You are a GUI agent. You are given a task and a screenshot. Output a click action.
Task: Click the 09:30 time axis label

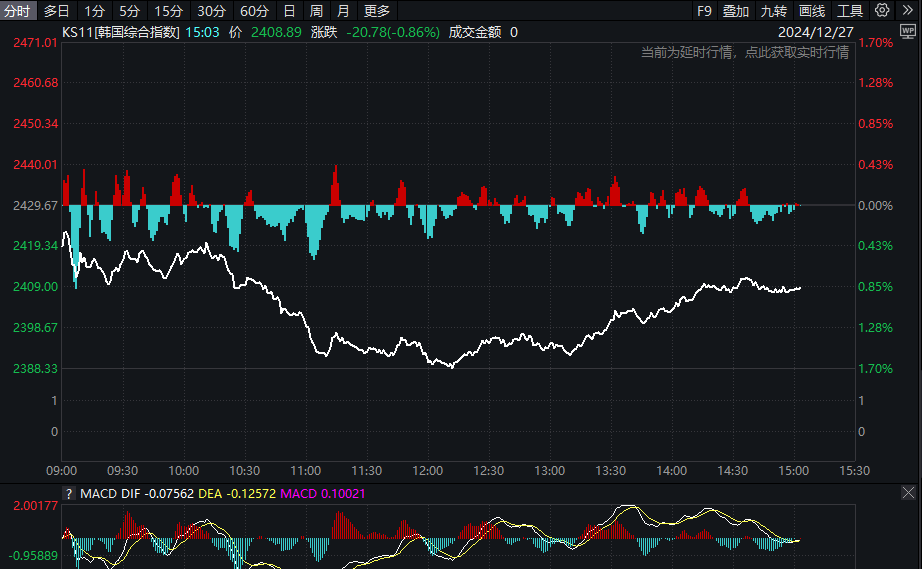coord(122,471)
